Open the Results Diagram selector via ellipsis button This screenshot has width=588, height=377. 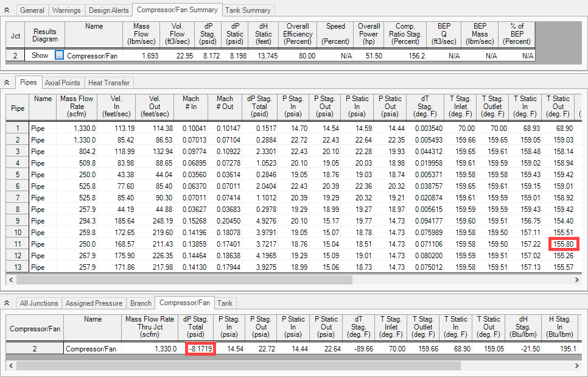(x=60, y=55)
